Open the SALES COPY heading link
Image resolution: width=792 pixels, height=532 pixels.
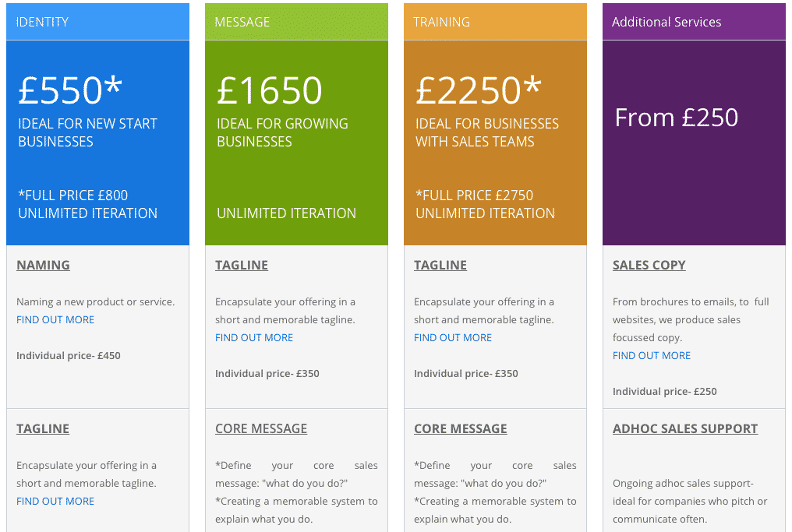649,265
